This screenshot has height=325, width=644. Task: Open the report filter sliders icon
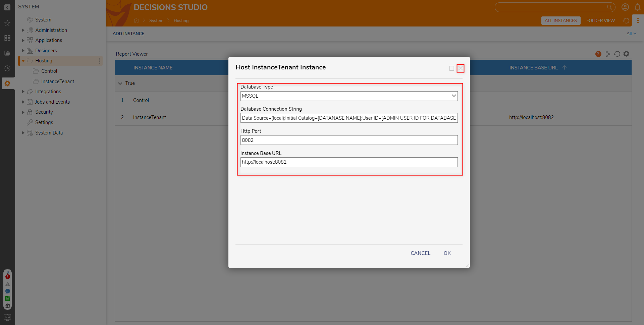tap(608, 54)
